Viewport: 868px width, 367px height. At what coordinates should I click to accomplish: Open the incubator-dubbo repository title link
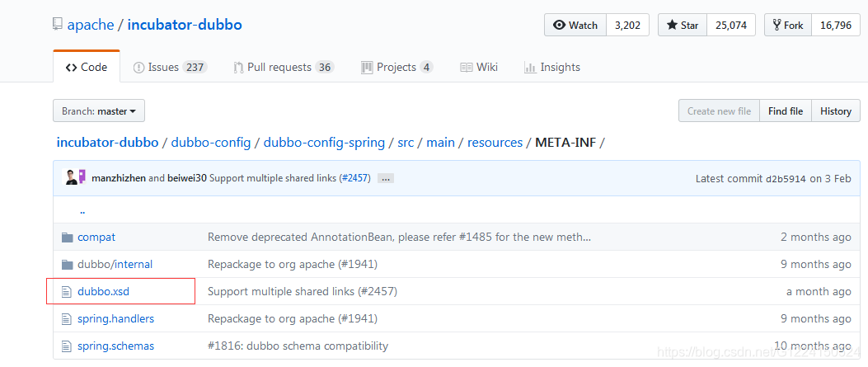185,25
